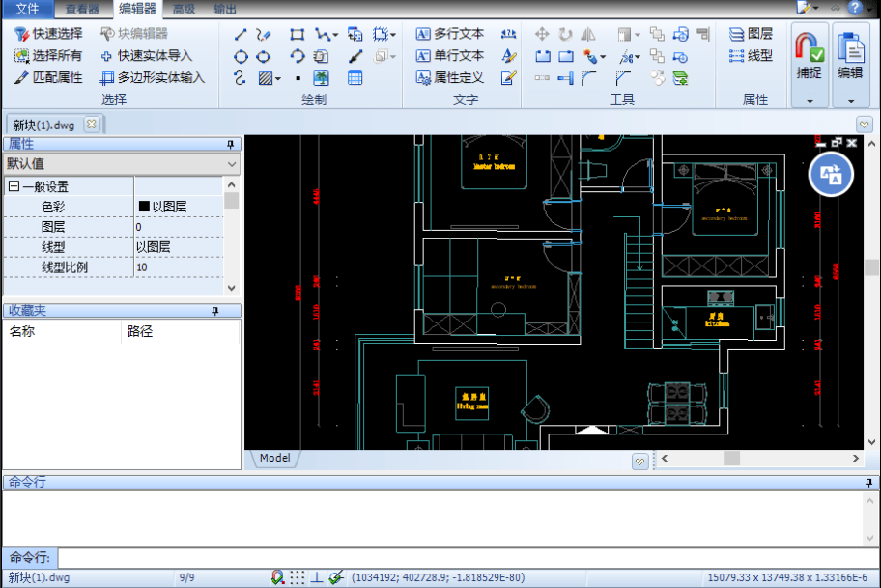Click 多行文本 button

click(x=449, y=34)
